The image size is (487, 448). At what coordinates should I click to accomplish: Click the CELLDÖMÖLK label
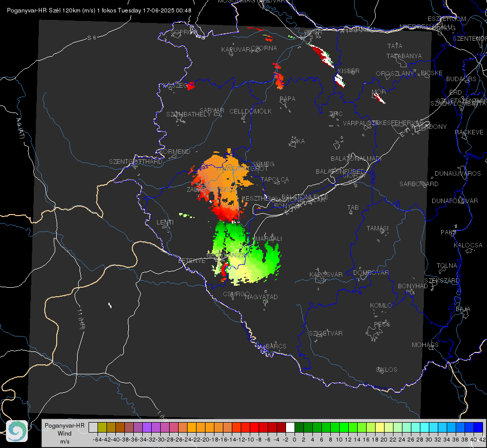coord(251,111)
